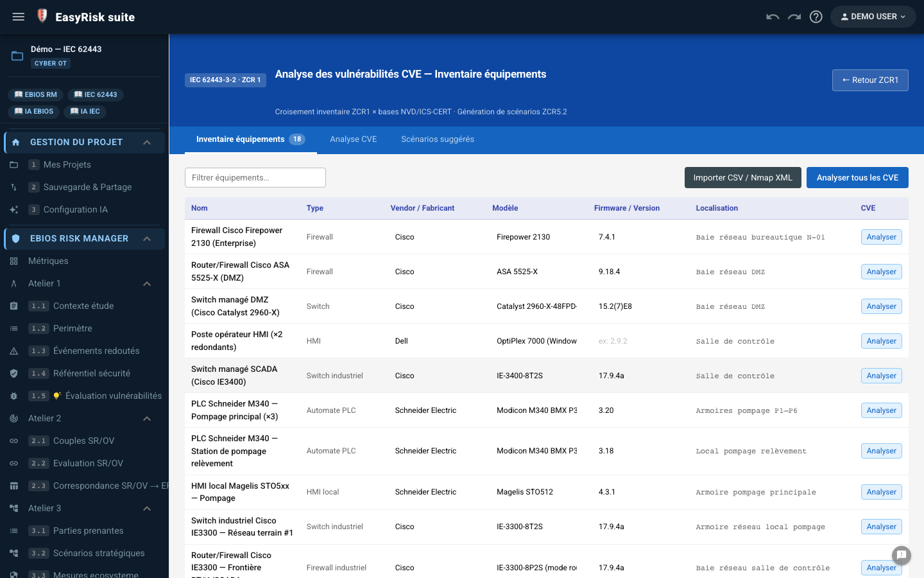The width and height of the screenshot is (924, 578).
Task: Open the help question mark icon
Action: point(816,17)
